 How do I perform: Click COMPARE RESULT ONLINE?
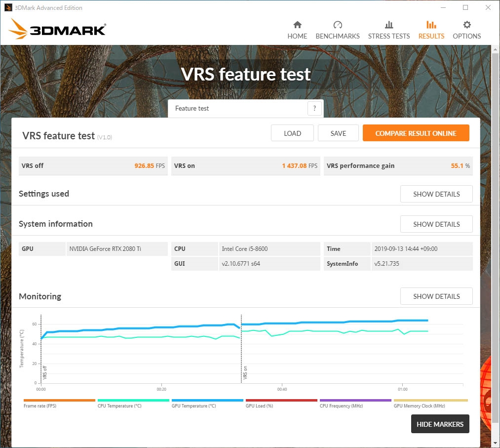click(x=416, y=133)
